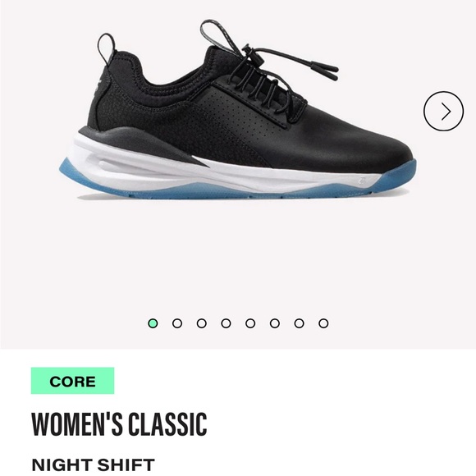Viewport: 476px width, 476px height.
Task: Go to the seventh carousel image dot
Action: (x=299, y=323)
